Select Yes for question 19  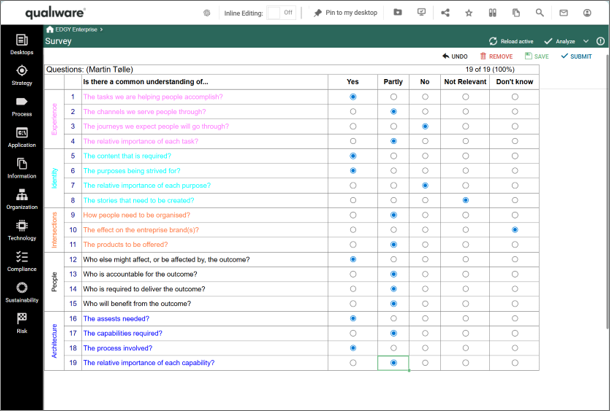(x=353, y=363)
